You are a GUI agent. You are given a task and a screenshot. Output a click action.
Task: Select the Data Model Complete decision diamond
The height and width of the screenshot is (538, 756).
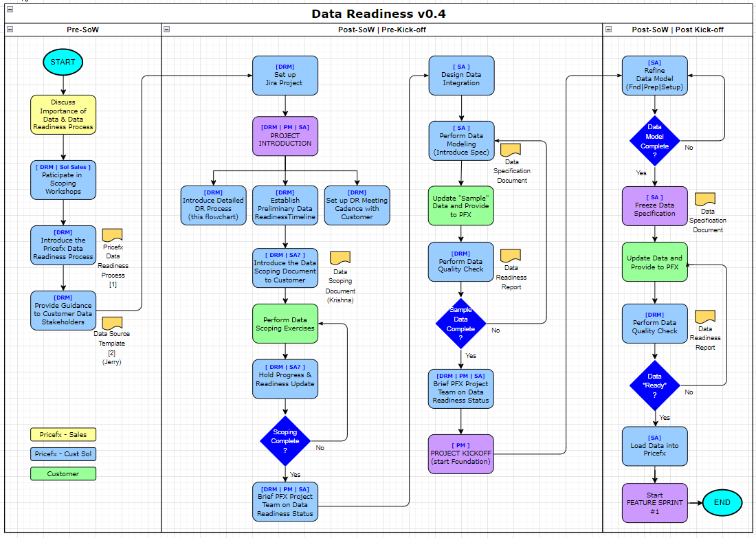click(x=654, y=140)
